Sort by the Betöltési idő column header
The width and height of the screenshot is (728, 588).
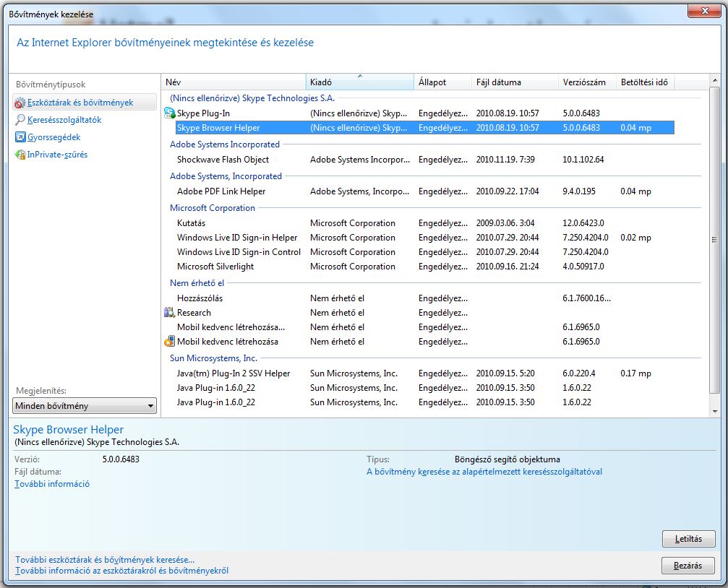point(646,82)
